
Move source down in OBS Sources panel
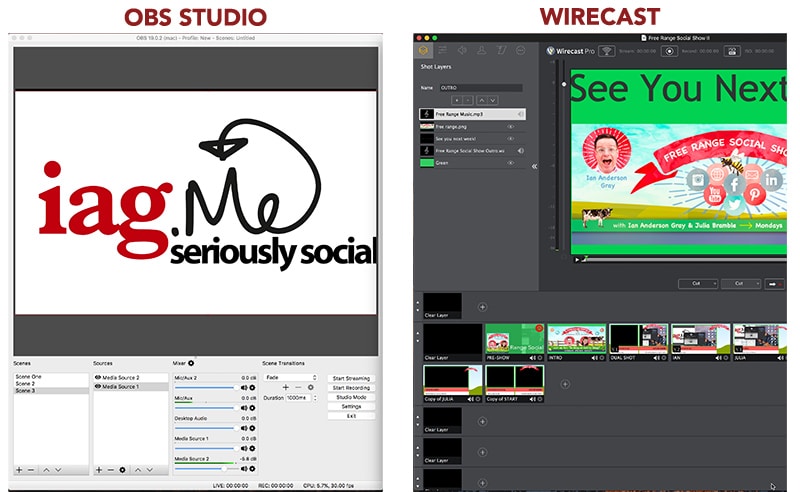[149, 470]
